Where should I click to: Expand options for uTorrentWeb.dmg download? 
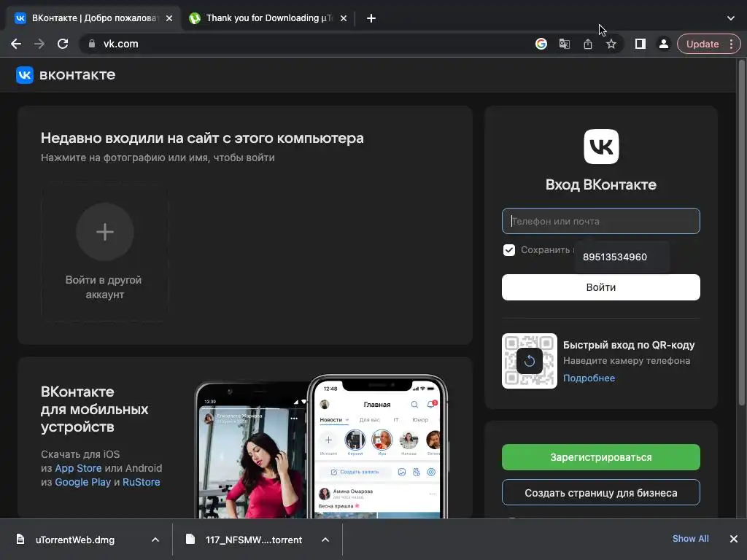click(x=155, y=540)
